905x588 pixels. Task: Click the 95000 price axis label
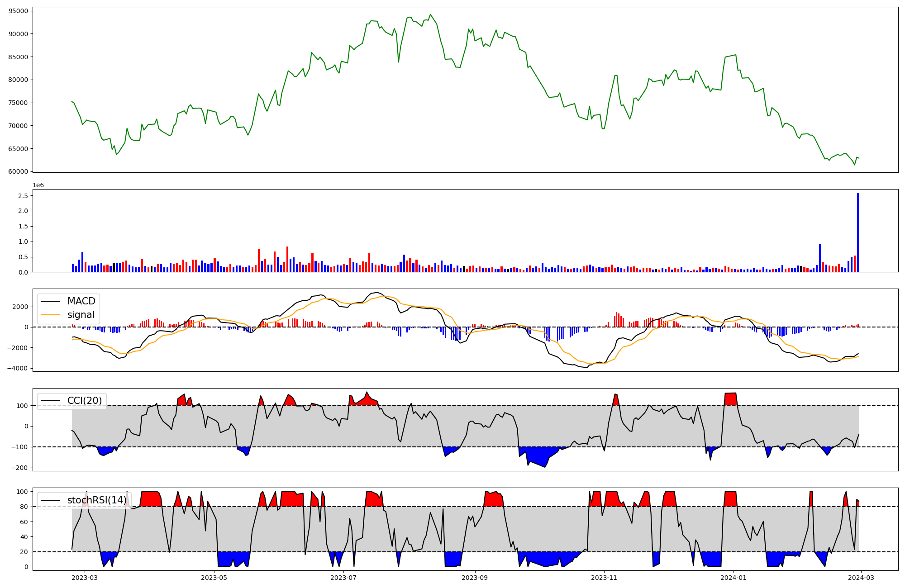(18, 11)
